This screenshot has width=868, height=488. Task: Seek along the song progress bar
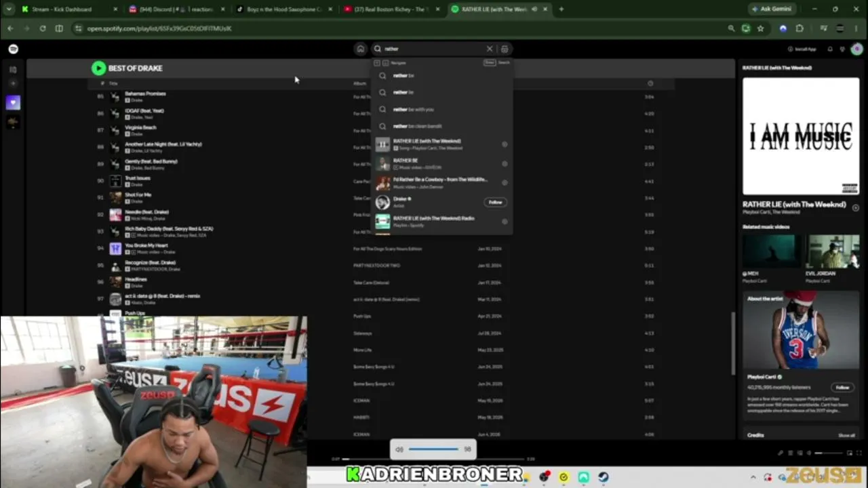click(433, 459)
